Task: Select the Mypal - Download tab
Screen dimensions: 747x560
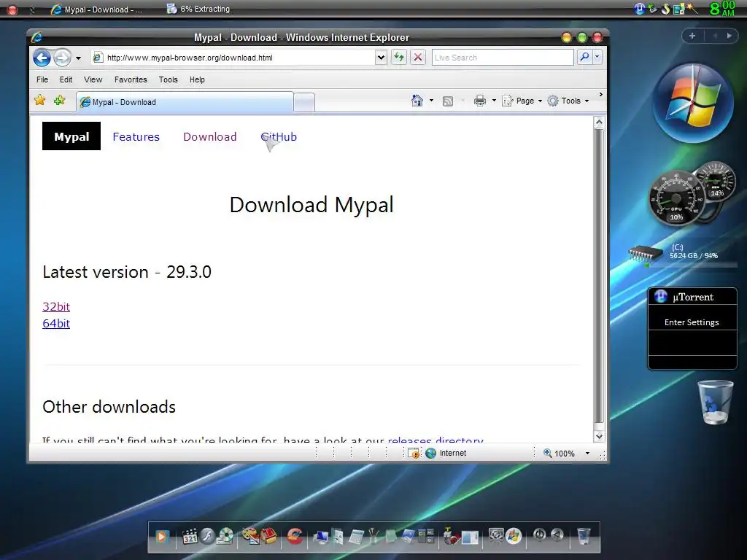Action: (185, 102)
